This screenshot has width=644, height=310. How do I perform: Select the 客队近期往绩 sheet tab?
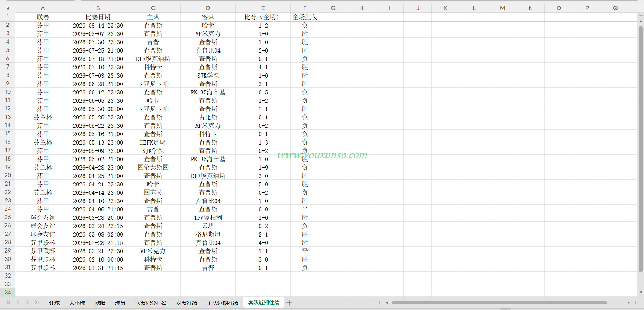tap(264, 303)
